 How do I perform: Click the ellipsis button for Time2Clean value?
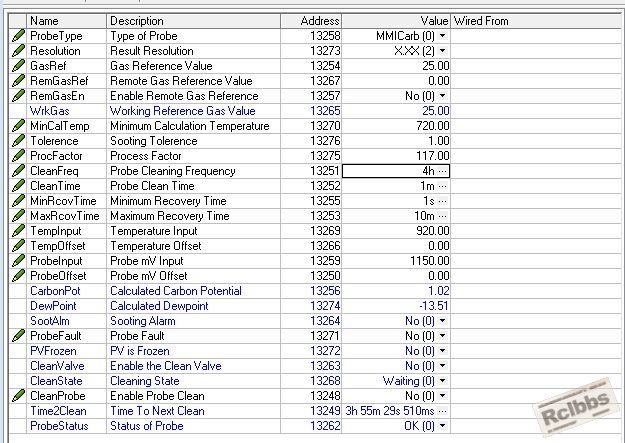pyautogui.click(x=442, y=411)
